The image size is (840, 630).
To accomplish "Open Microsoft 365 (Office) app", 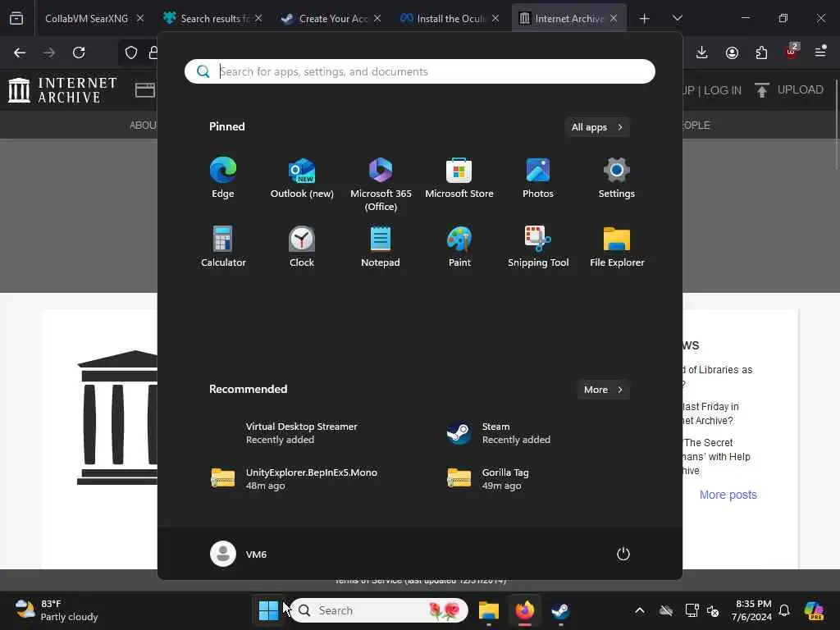I will [381, 185].
